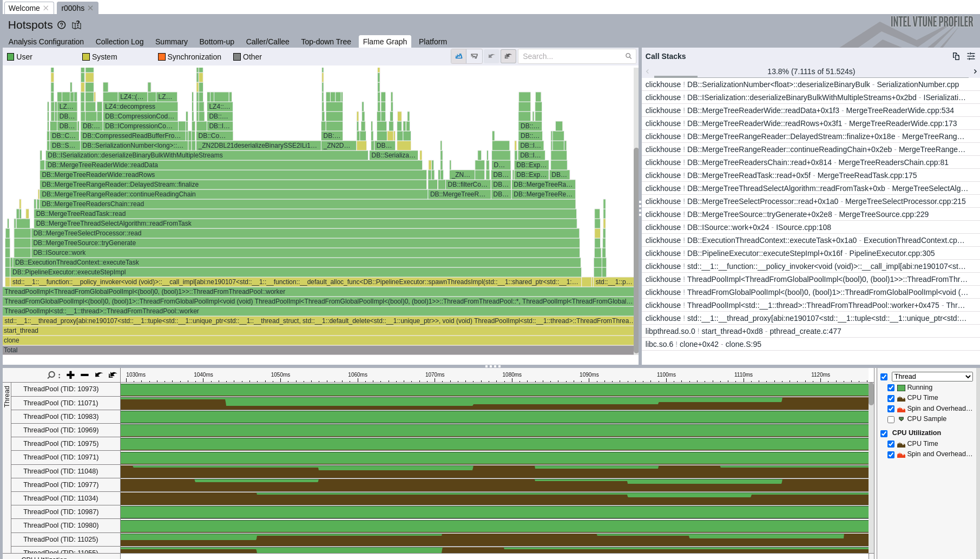Open the Thread grouping dropdown
This screenshot has height=559, width=980.
click(932, 377)
